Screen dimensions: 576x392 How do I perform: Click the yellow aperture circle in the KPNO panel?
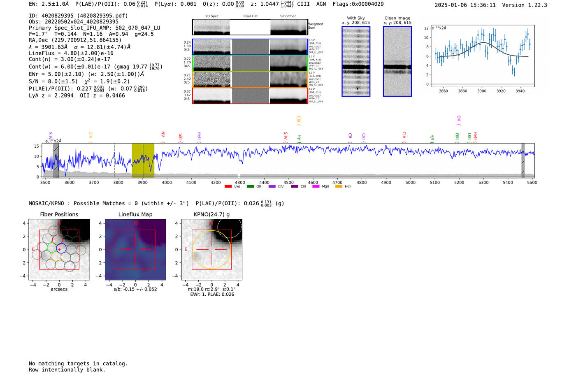tap(211, 250)
